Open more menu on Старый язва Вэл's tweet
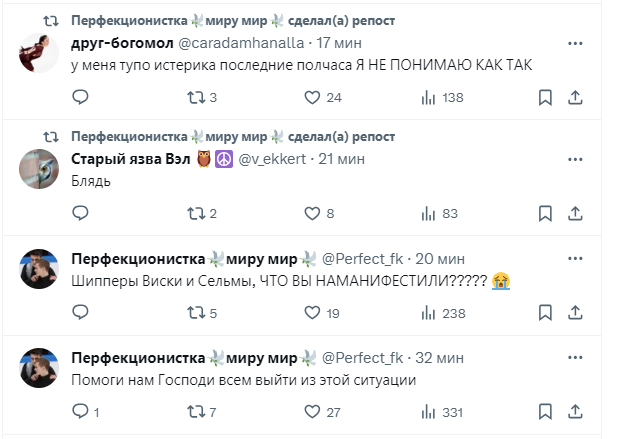 click(575, 158)
